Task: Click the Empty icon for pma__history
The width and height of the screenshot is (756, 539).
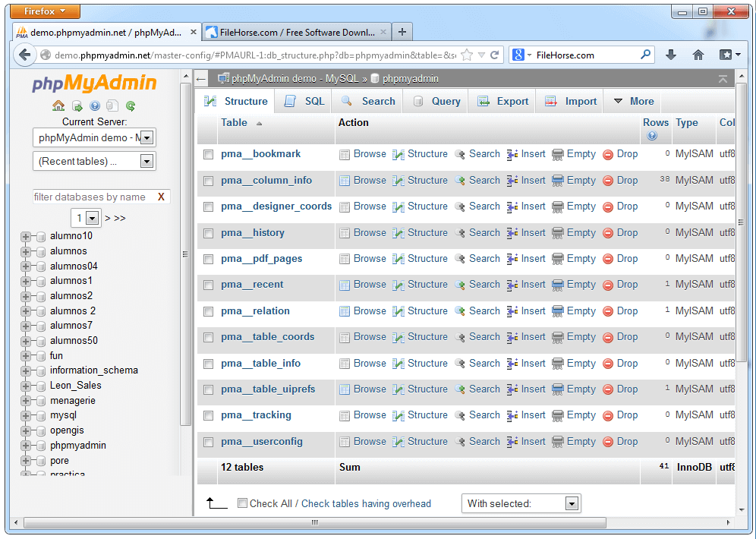Action: coord(558,233)
